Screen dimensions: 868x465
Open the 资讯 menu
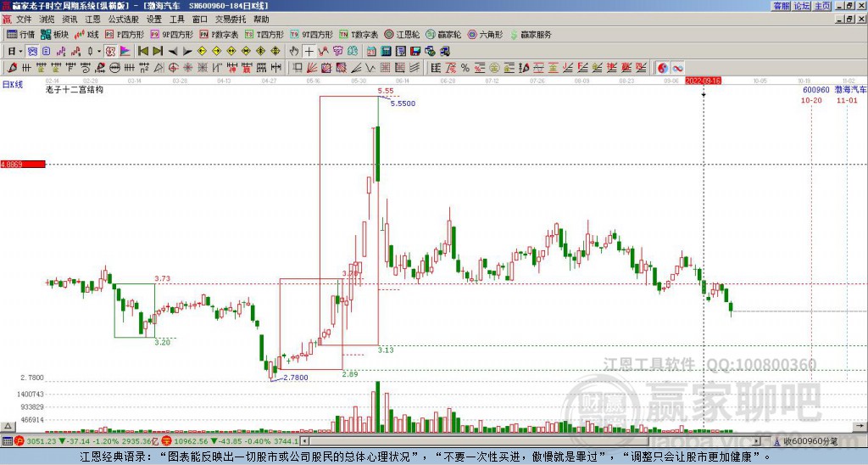(70, 20)
